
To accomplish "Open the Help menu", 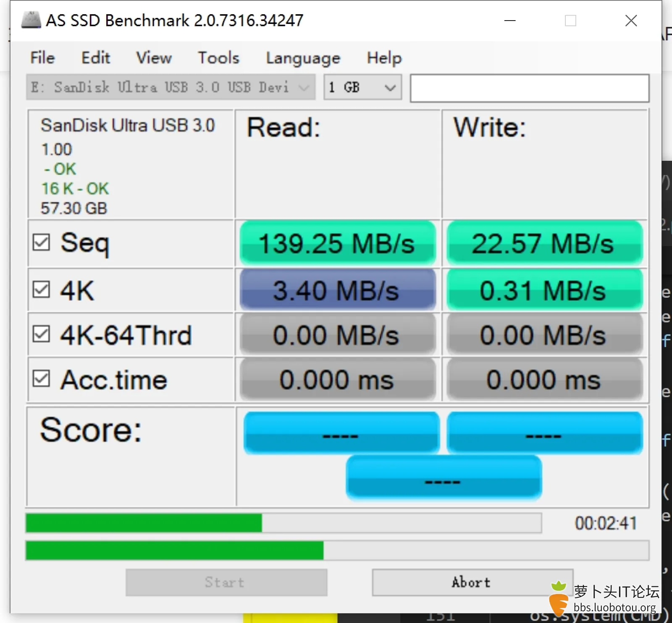I will pos(384,58).
